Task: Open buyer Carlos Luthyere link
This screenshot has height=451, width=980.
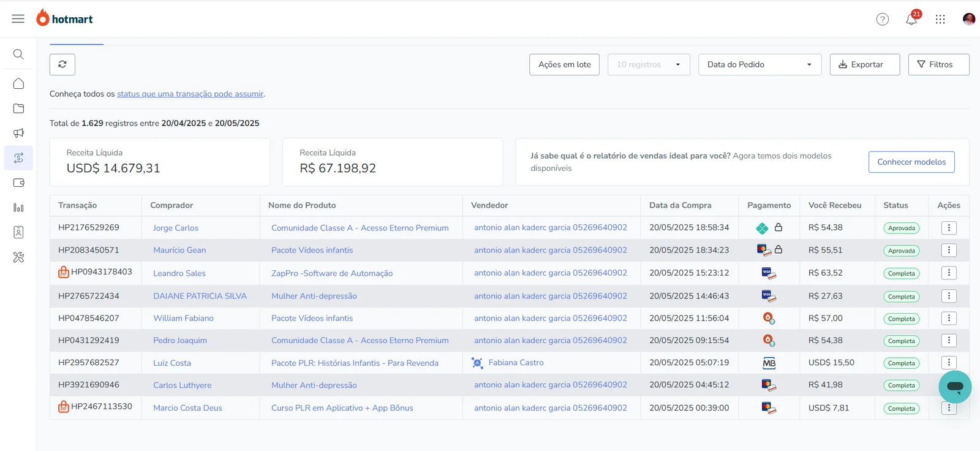Action: (x=182, y=385)
